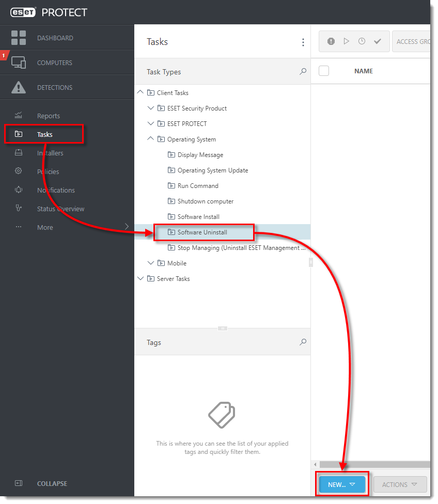Click the red 1 notification badge
Viewport: 438px width, 504px height.
click(x=4, y=55)
